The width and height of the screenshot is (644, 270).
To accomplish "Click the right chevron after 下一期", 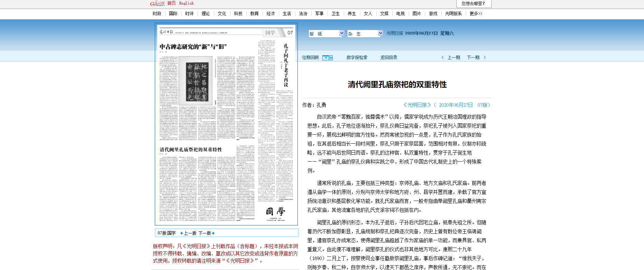I will click(x=485, y=58).
